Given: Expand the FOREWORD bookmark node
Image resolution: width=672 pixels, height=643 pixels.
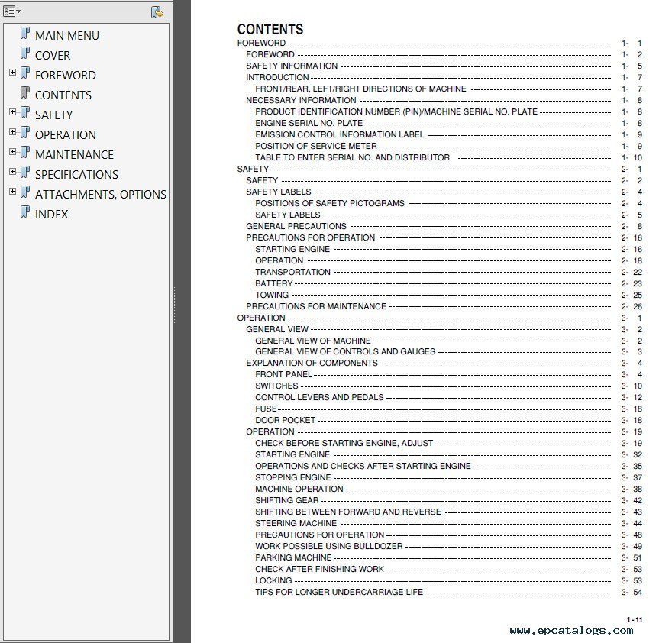Looking at the screenshot, I should pos(12,73).
